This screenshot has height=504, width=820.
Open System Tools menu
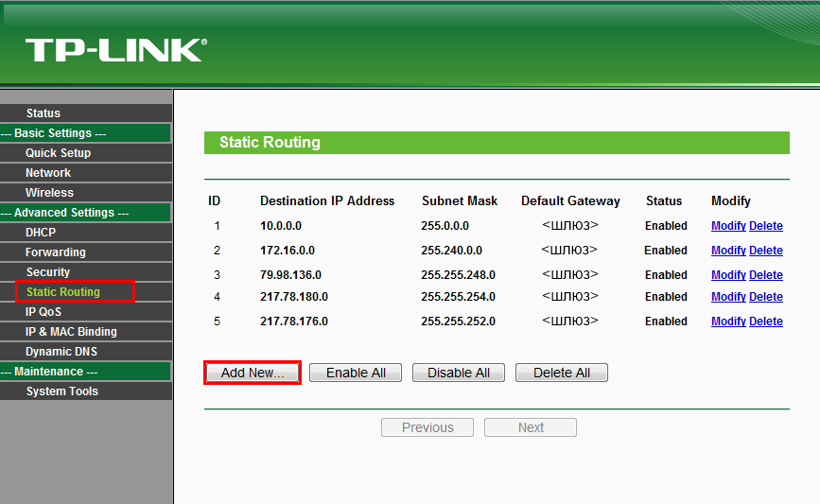click(86, 391)
